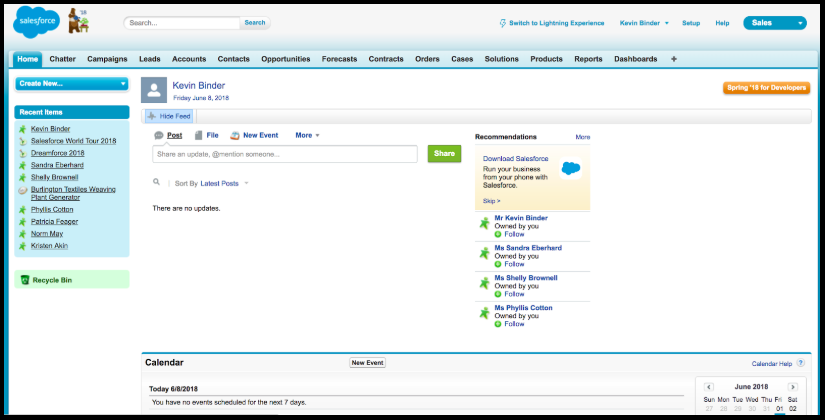The image size is (825, 420).
Task: Click the Calendar Help question mark icon
Action: [800, 363]
